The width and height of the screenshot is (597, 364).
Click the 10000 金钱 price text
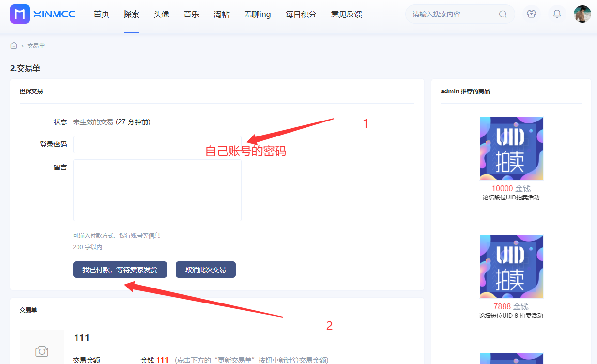point(511,188)
